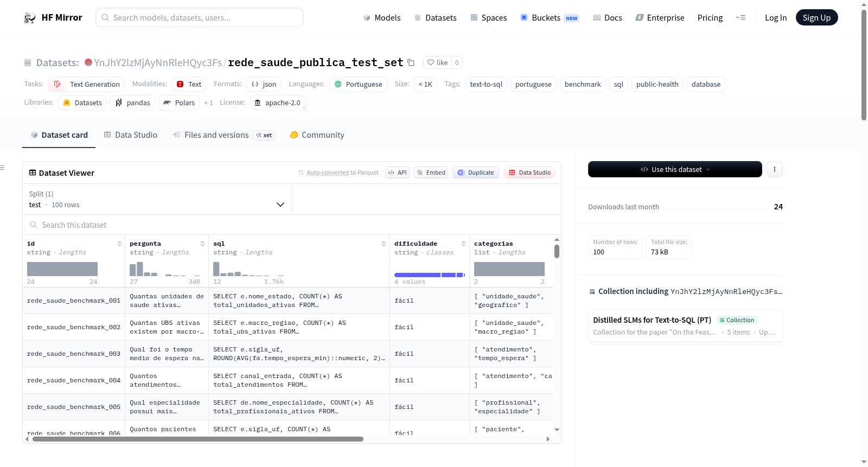Image resolution: width=868 pixels, height=467 pixels.
Task: Open the pandas library tag
Action: [x=133, y=103]
